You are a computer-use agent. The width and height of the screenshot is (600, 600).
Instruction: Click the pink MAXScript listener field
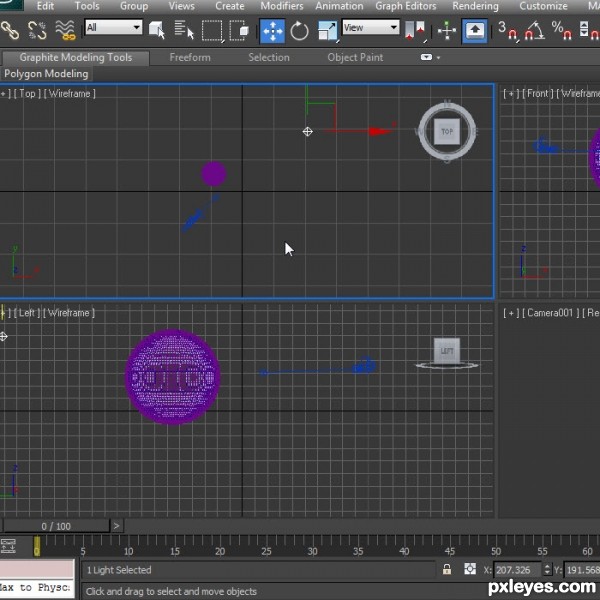pos(37,569)
